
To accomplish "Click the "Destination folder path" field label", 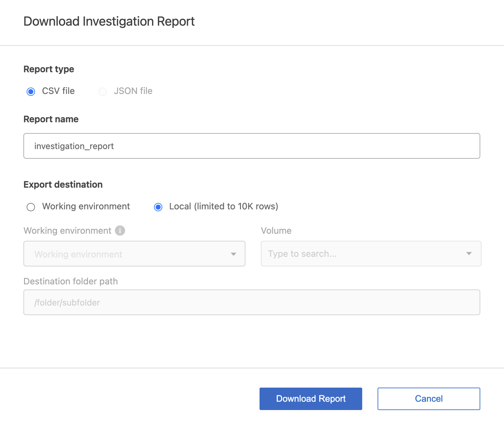I will point(71,281).
